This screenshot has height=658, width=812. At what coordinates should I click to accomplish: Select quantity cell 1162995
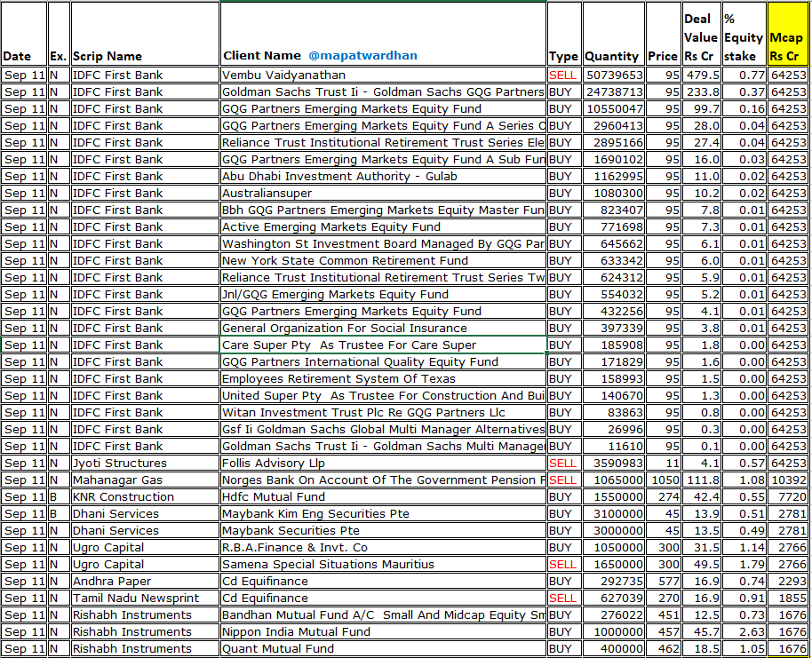(x=614, y=177)
